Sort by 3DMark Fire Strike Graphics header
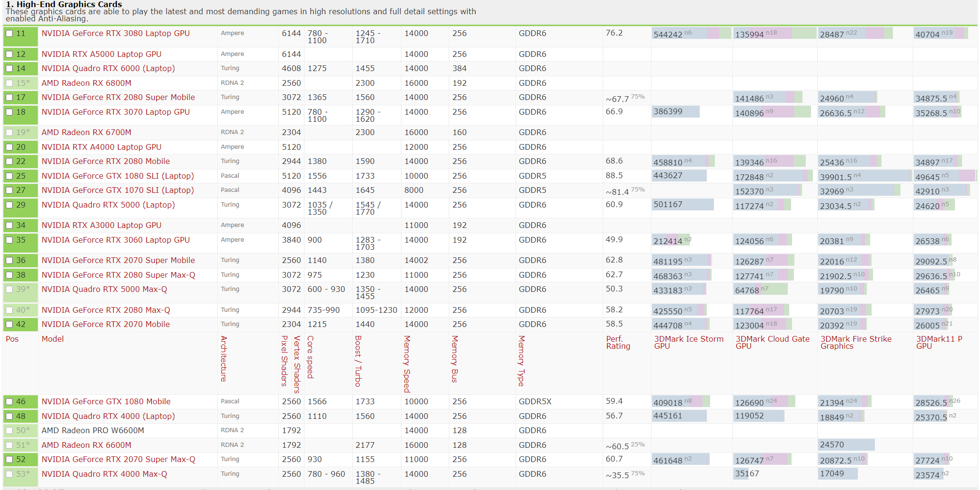Image resolution: width=980 pixels, height=490 pixels. tap(855, 342)
